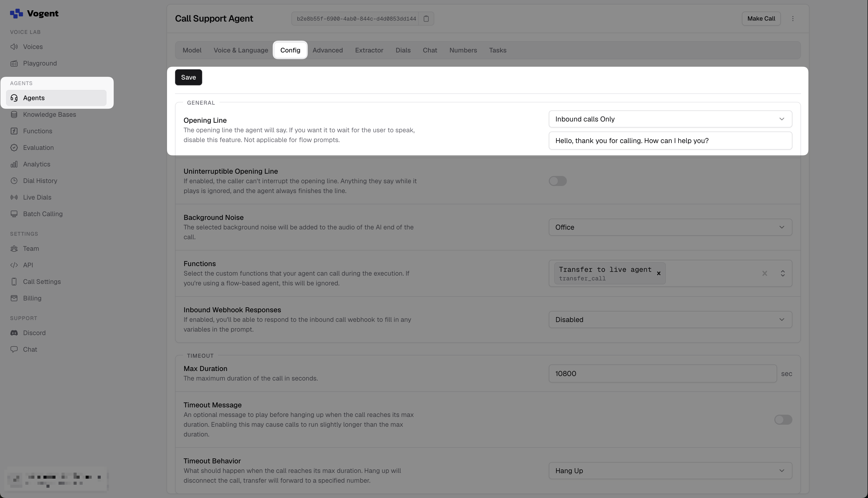Click the opening line text field
868x498 pixels.
[670, 141]
